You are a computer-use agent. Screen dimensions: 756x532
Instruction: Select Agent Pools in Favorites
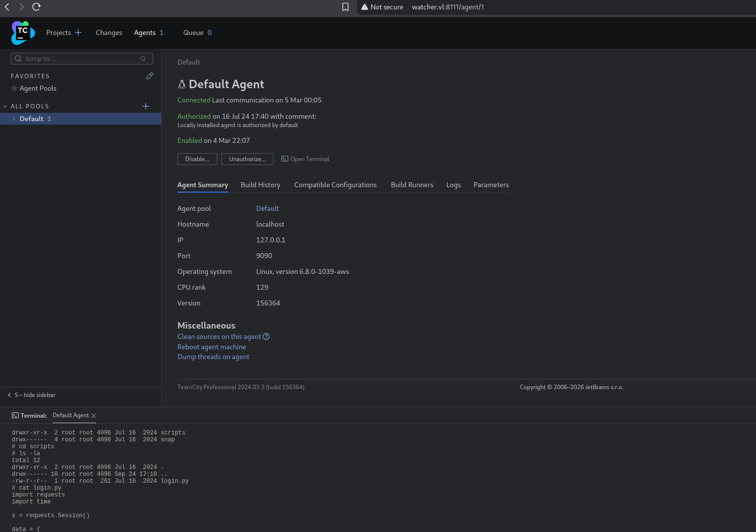38,89
